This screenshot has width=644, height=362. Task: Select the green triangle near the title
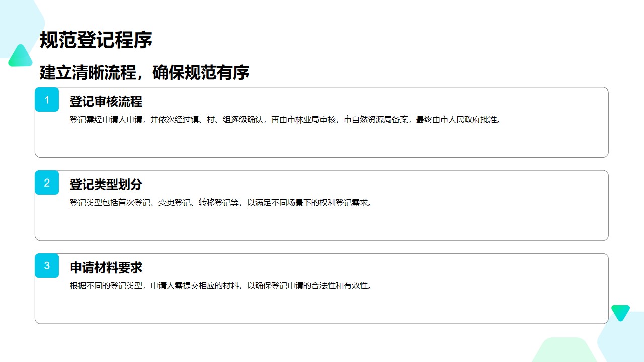[20, 57]
